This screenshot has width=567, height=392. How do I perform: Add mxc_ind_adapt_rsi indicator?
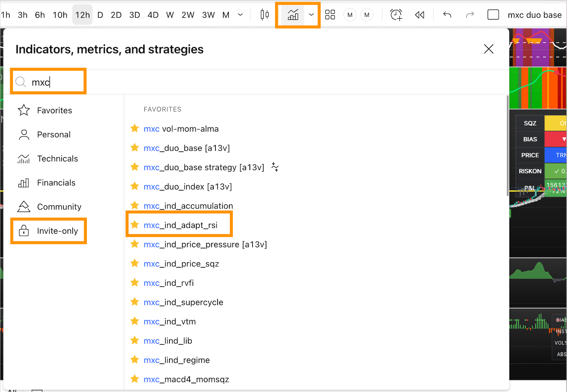pyautogui.click(x=180, y=225)
